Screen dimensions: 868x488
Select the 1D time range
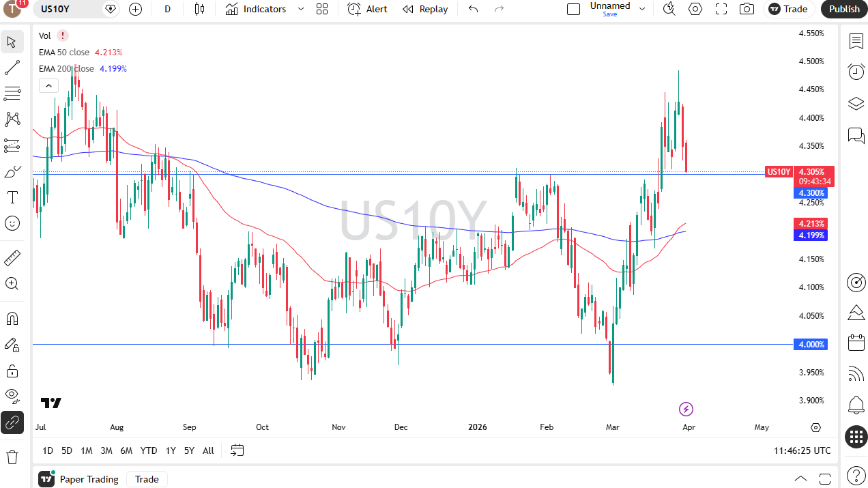click(48, 450)
